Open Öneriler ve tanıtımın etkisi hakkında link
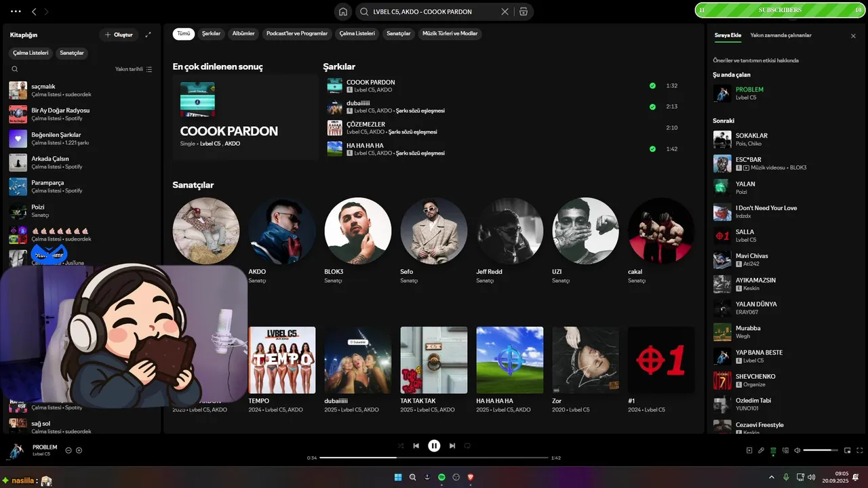The height and width of the screenshot is (488, 868). tap(755, 60)
